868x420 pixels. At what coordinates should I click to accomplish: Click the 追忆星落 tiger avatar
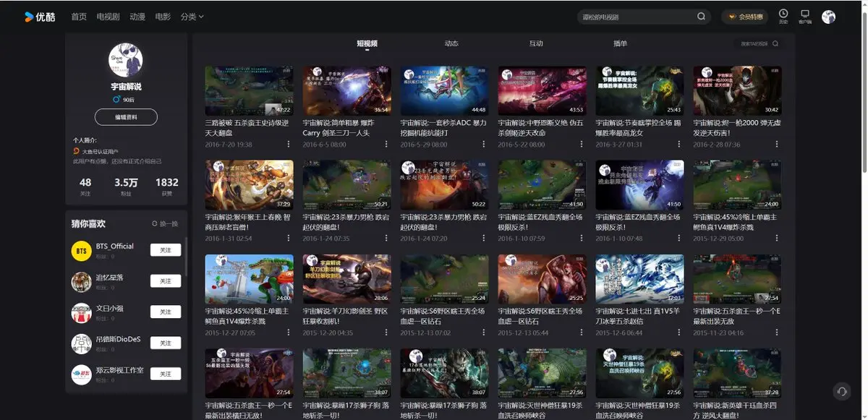pyautogui.click(x=81, y=281)
